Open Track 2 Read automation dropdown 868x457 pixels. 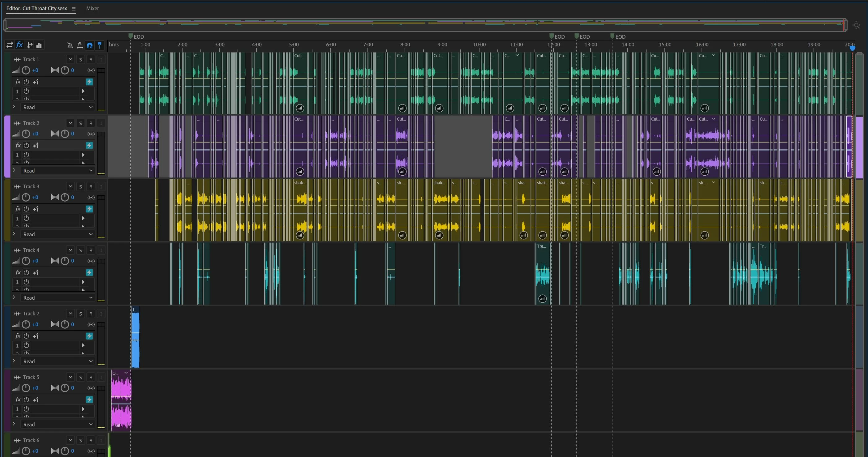click(x=57, y=171)
